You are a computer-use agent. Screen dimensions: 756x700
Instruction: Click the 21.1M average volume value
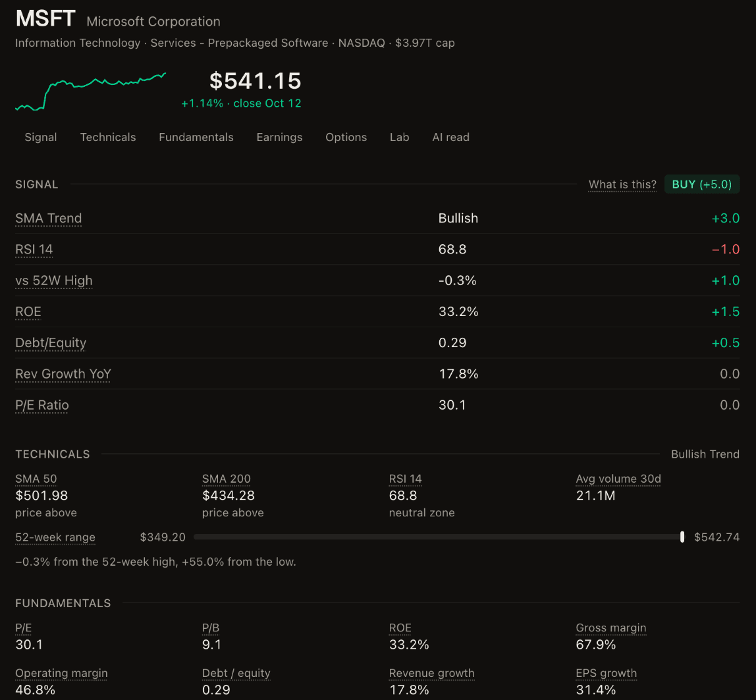point(596,496)
